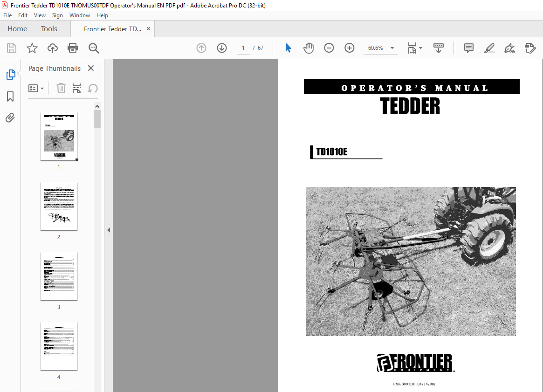Select page 1 thumbnail
The width and height of the screenshot is (543, 392).
pyautogui.click(x=59, y=137)
